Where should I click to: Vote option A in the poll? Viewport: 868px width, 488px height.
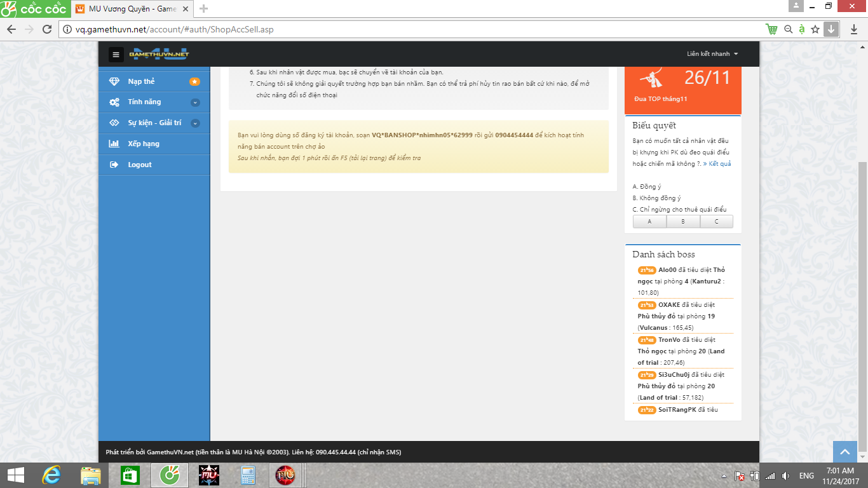click(649, 222)
